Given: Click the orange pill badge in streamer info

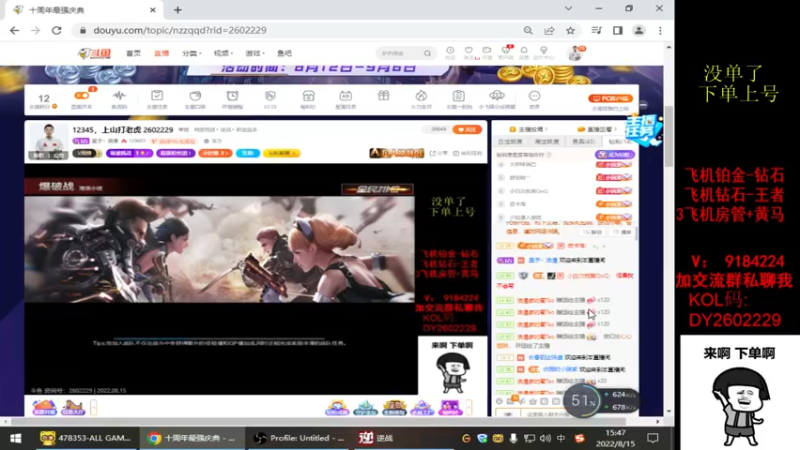Looking at the screenshot, I should (x=215, y=153).
